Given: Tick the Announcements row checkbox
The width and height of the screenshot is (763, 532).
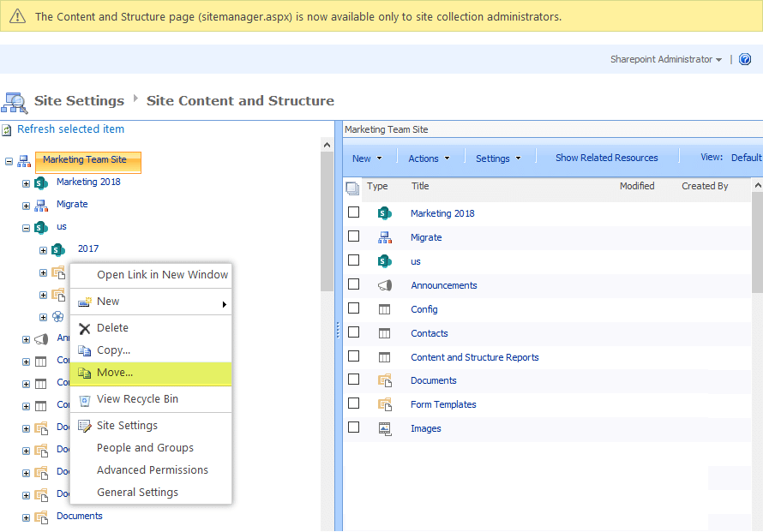Looking at the screenshot, I should (x=353, y=284).
